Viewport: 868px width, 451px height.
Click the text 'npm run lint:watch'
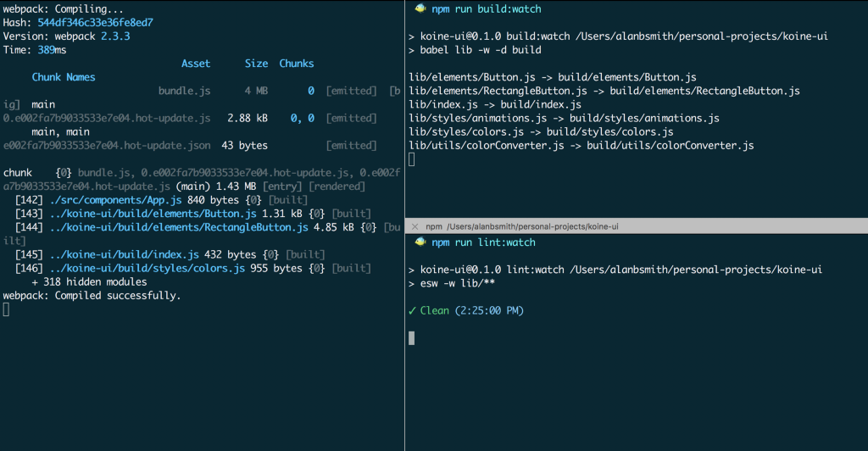pos(483,242)
